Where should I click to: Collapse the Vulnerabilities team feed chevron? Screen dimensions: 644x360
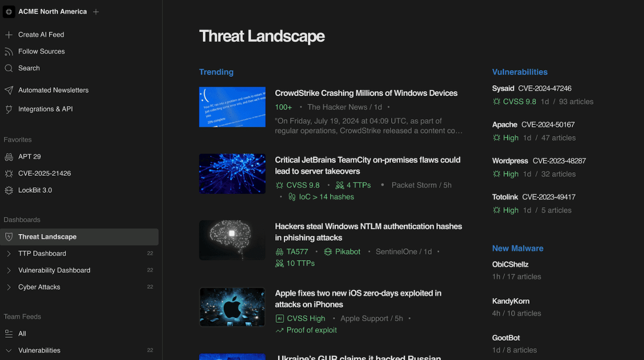click(9, 351)
